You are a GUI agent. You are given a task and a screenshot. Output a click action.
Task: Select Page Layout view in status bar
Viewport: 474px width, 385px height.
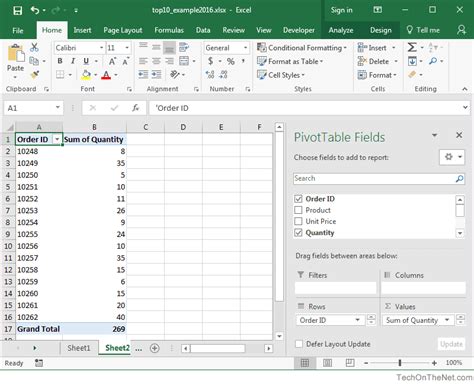(x=327, y=363)
